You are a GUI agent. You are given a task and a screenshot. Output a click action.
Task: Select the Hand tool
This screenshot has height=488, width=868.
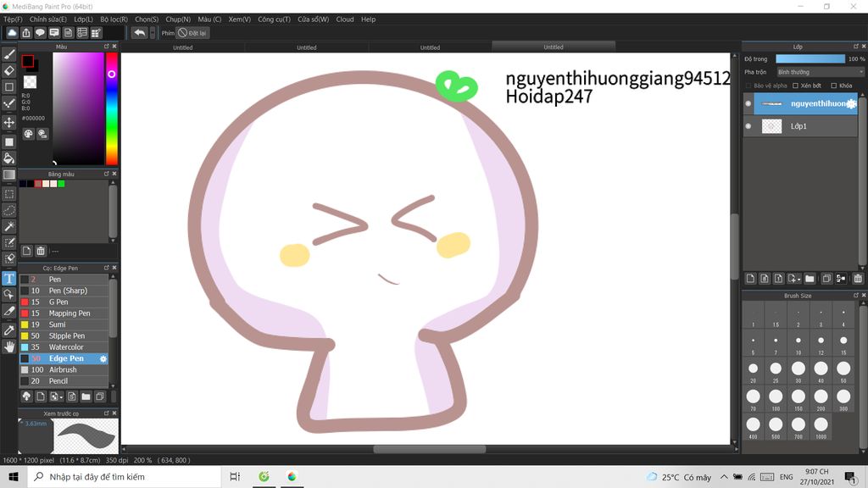pyautogui.click(x=8, y=347)
